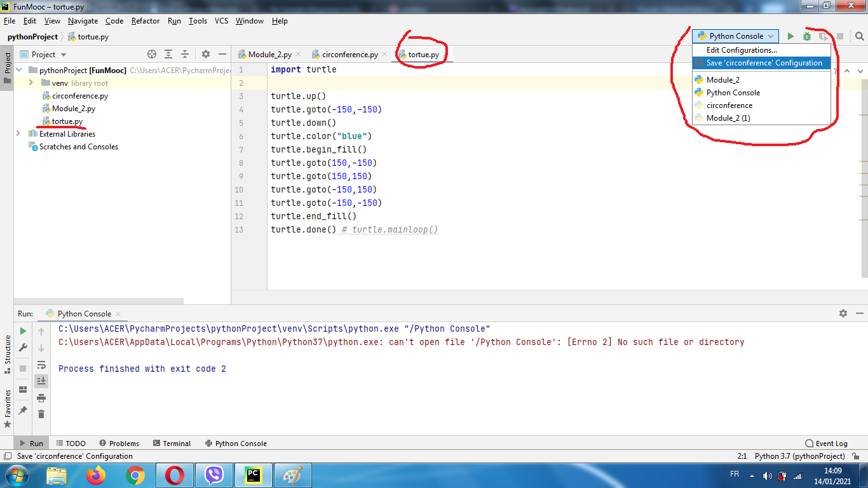Open the run configuration dropdown Python Console
868x488 pixels.
coord(735,36)
